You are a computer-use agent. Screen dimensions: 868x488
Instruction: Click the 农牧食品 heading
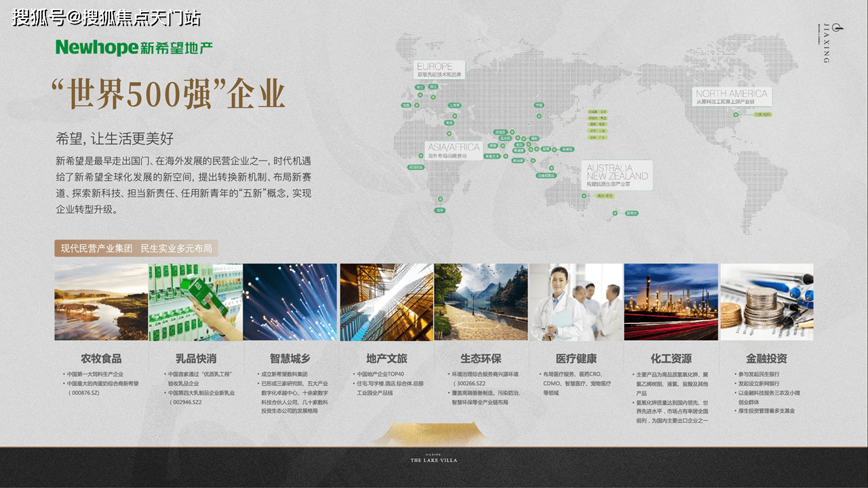pos(101,359)
